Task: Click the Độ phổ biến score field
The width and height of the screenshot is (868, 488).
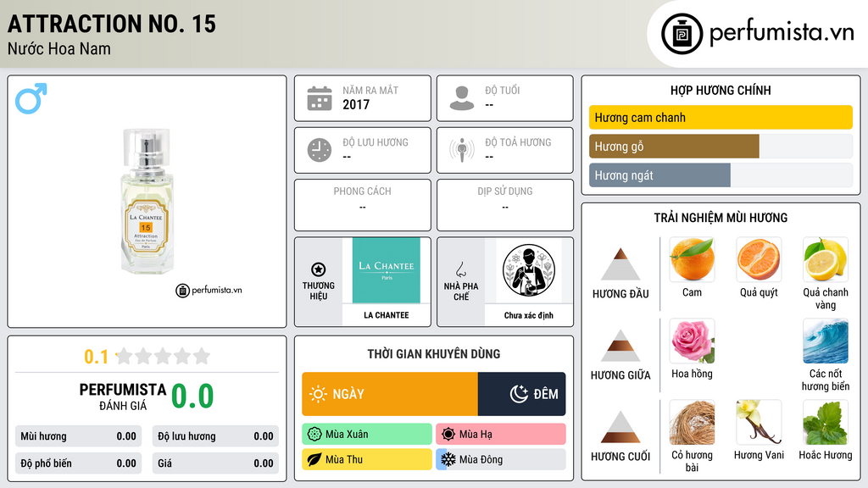Action: [79, 463]
